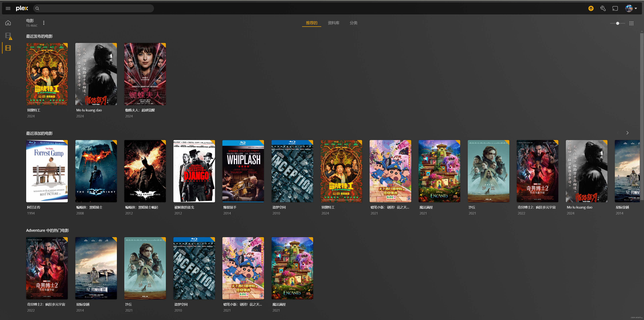Switch to grid view layout icon
The height and width of the screenshot is (320, 644).
point(631,23)
